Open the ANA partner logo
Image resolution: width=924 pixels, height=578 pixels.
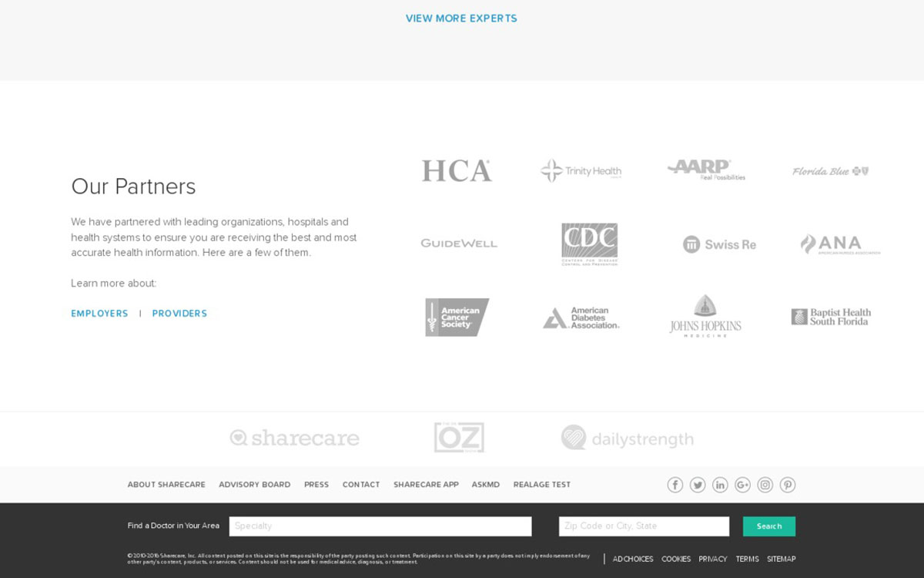840,244
